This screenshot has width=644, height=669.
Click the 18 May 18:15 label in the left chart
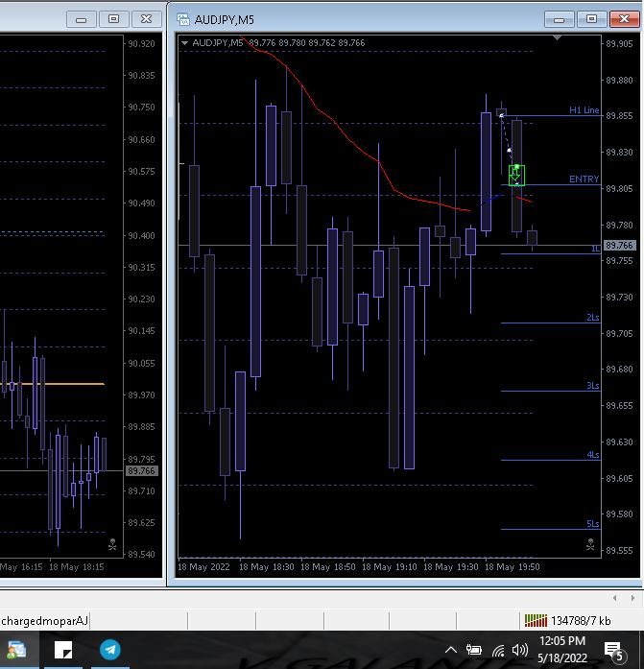tap(77, 567)
